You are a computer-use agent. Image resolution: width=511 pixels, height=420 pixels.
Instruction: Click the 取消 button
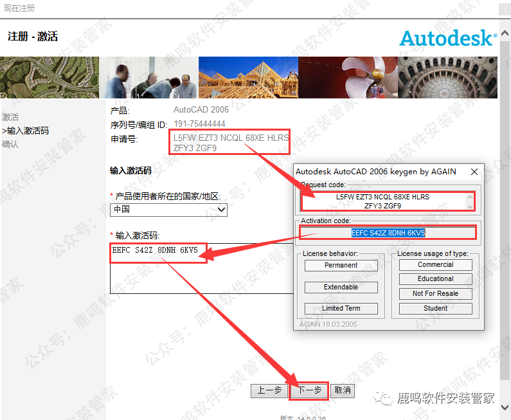point(343,390)
